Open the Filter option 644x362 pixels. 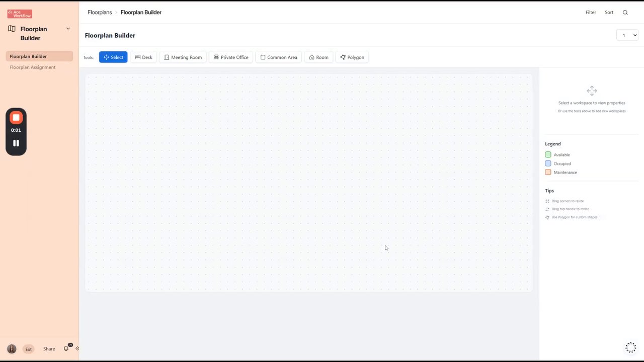pos(591,13)
